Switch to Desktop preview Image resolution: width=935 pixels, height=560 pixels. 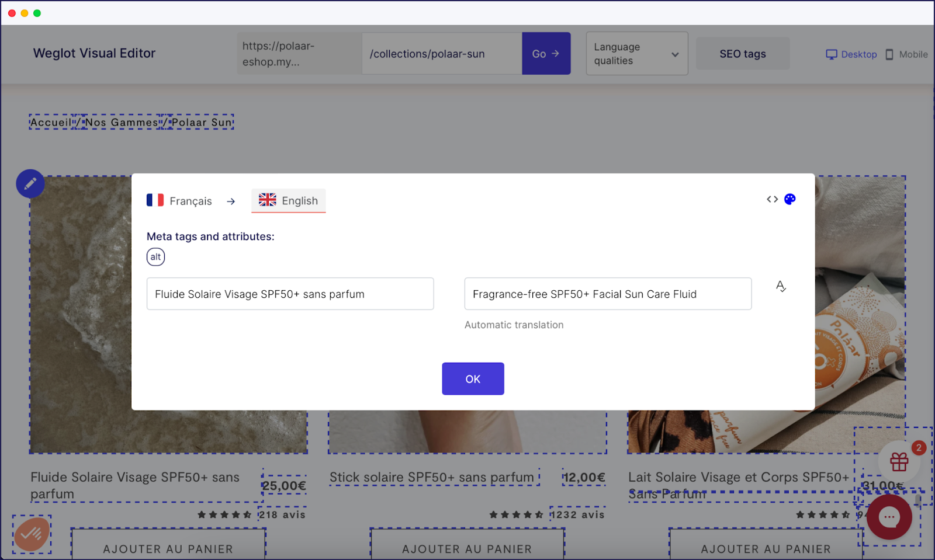click(x=851, y=54)
